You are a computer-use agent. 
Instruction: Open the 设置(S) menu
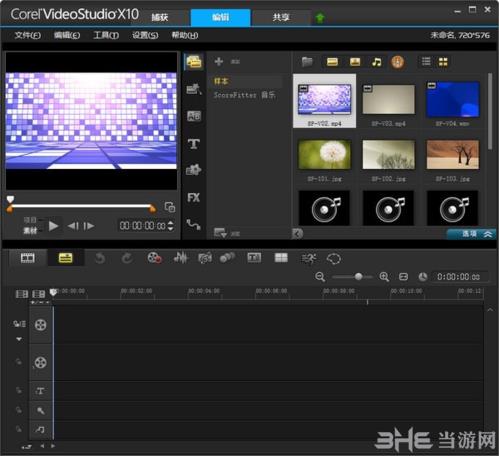[x=145, y=35]
